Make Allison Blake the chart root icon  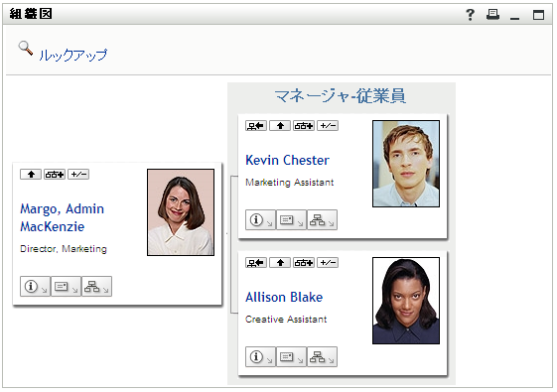[x=256, y=263]
